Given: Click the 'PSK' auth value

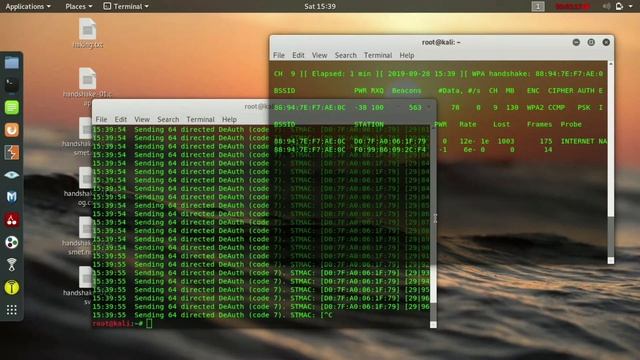Looking at the screenshot, I should [x=584, y=107].
